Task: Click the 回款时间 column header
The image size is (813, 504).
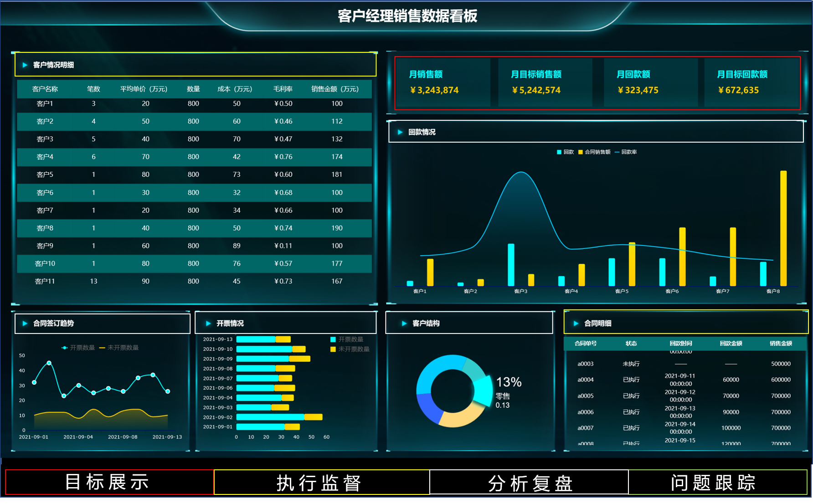Action: (681, 344)
